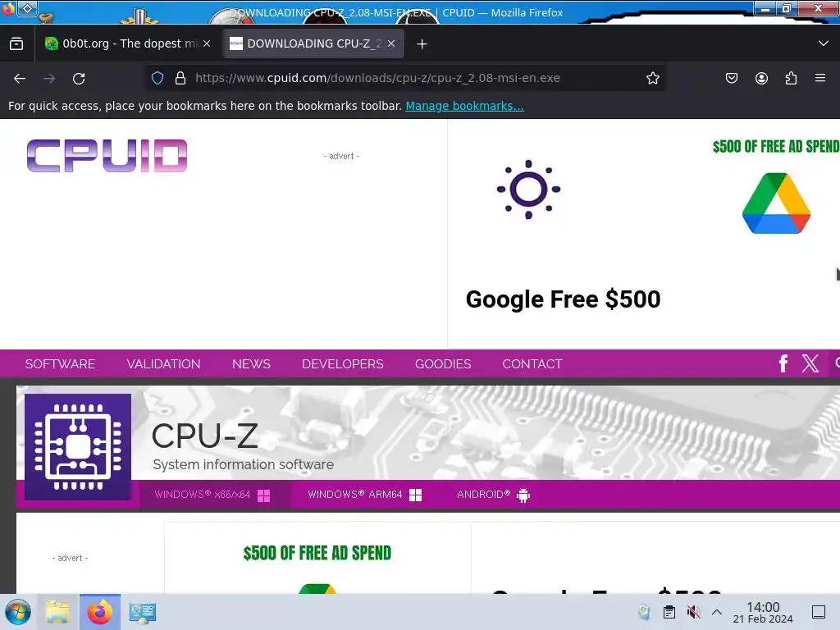The height and width of the screenshot is (630, 840).
Task: Bookmark this page with the star icon
Action: 652,78
